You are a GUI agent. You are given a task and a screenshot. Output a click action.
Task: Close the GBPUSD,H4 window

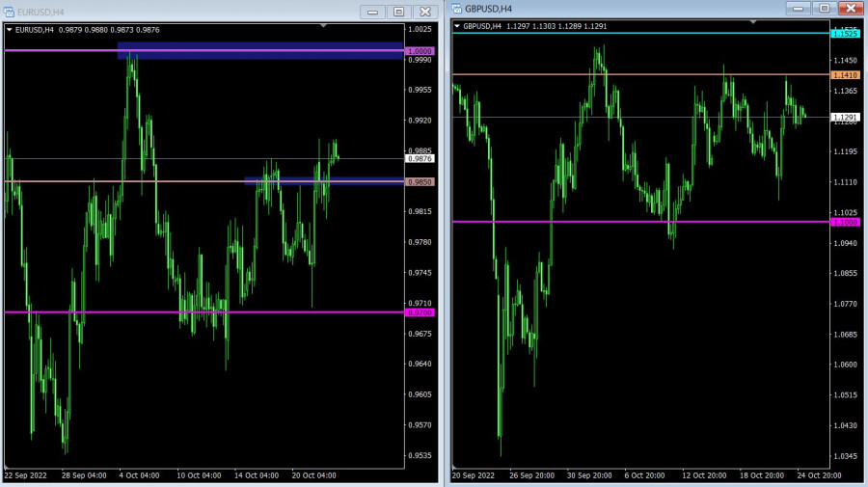[x=851, y=9]
